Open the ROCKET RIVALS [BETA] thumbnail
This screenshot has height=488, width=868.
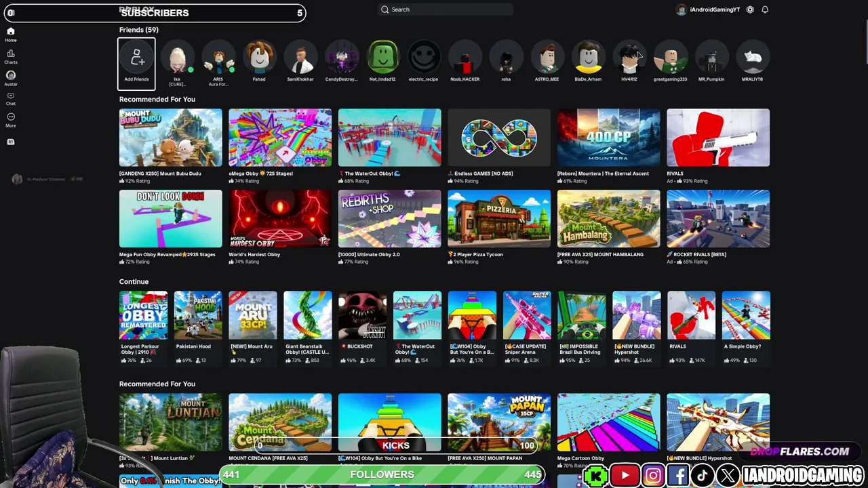[x=718, y=218]
